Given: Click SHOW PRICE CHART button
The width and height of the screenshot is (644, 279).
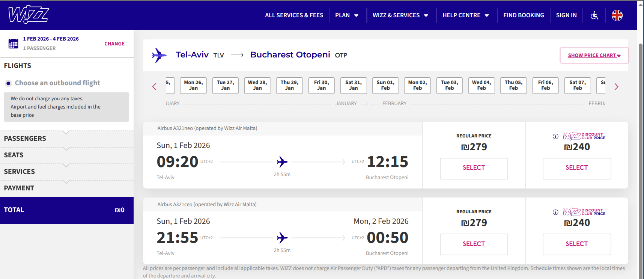Looking at the screenshot, I should 594,56.
